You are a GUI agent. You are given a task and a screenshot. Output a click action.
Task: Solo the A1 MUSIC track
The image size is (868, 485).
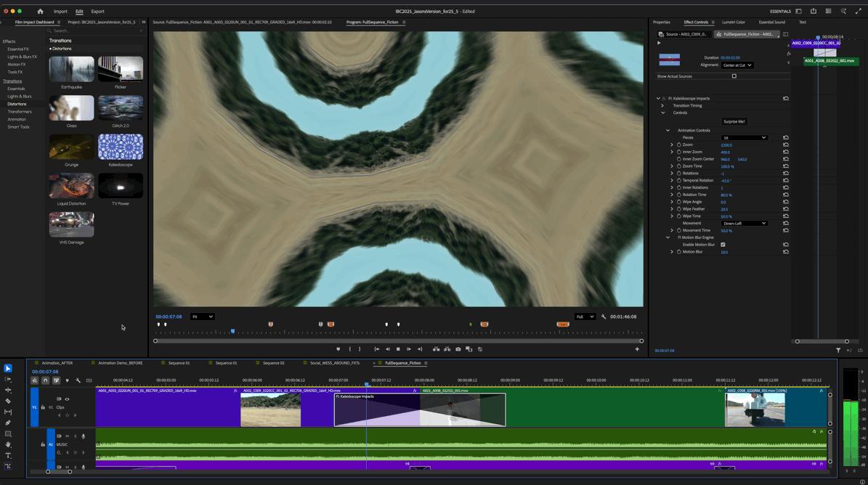tap(76, 436)
